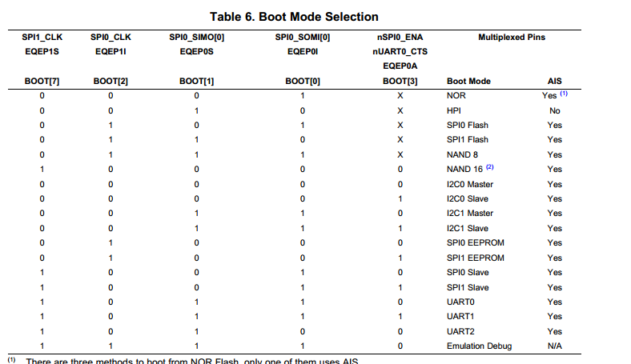Select the UART2 boot mode row

tap(460, 330)
